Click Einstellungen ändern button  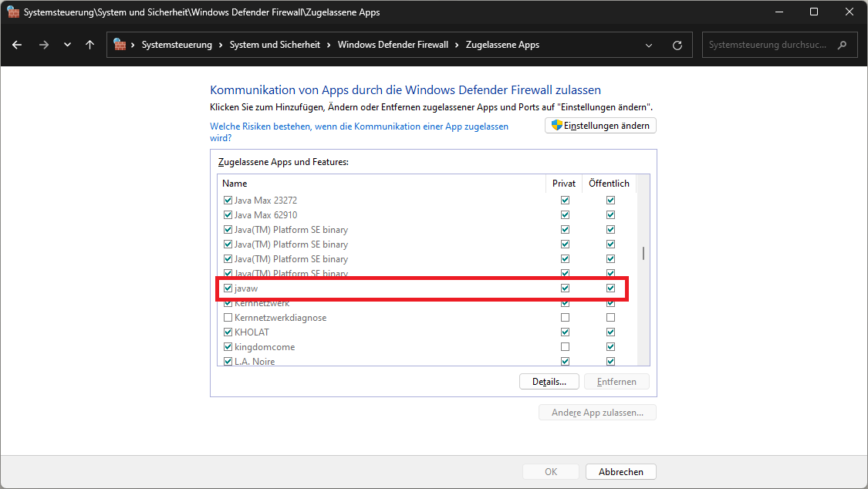coord(600,126)
